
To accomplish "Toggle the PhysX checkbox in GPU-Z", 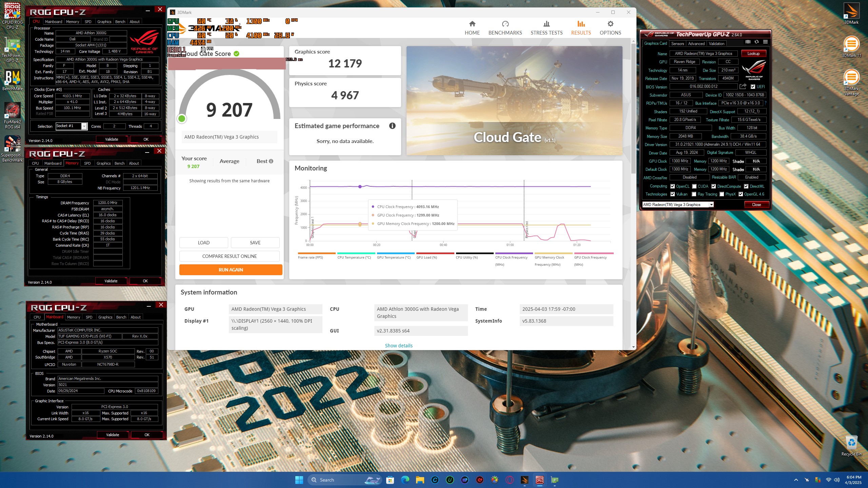I will (x=722, y=194).
